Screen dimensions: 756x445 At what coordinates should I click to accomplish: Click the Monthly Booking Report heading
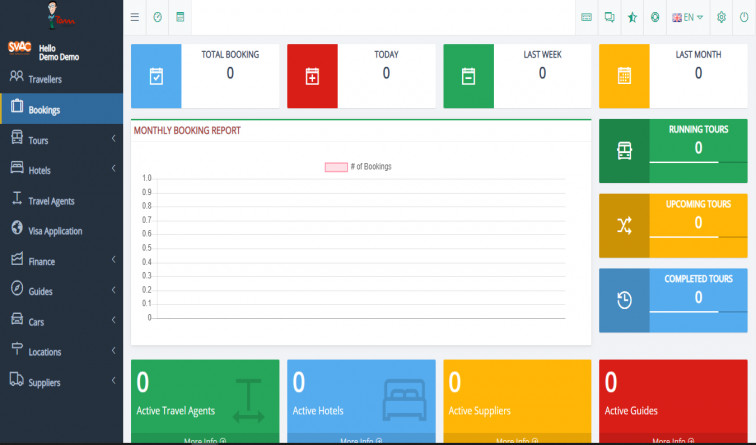click(x=187, y=131)
